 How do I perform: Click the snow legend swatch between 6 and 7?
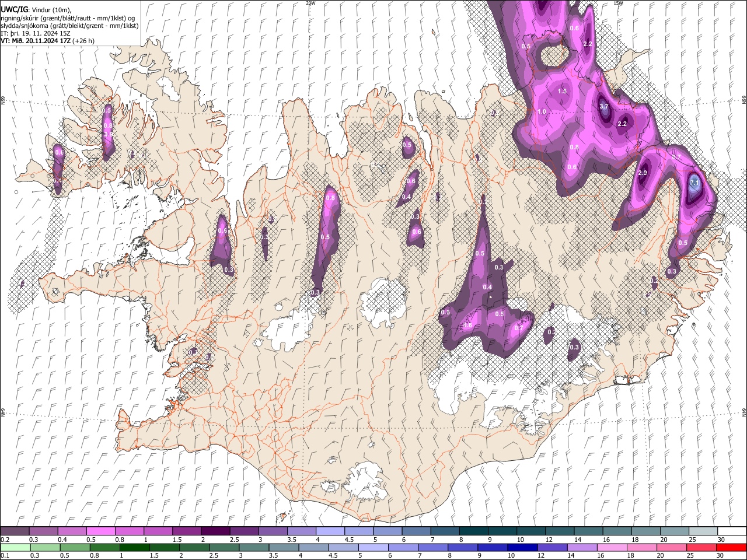pyautogui.click(x=416, y=531)
